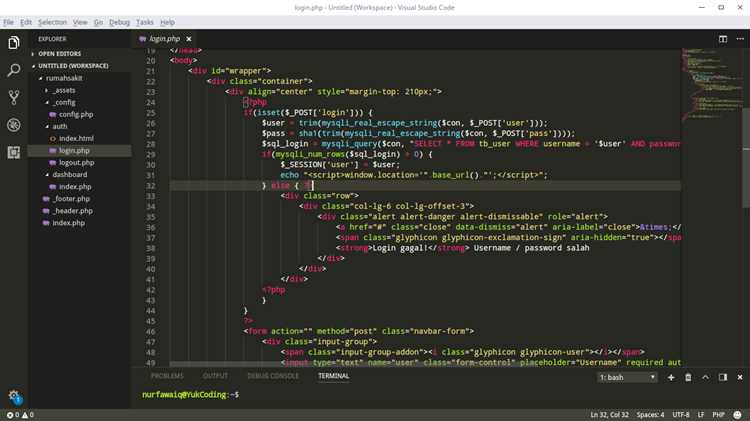Open the Help menu
This screenshot has height=421, width=750.
pos(167,22)
